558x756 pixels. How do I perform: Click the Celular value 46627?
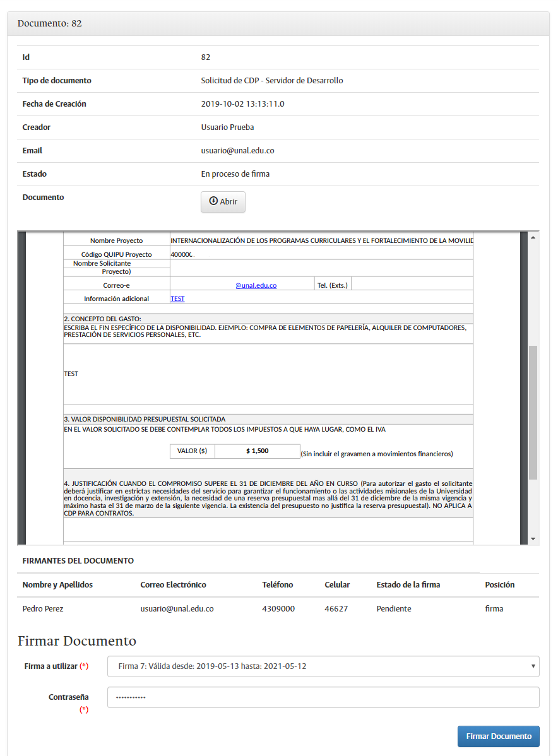(x=336, y=609)
